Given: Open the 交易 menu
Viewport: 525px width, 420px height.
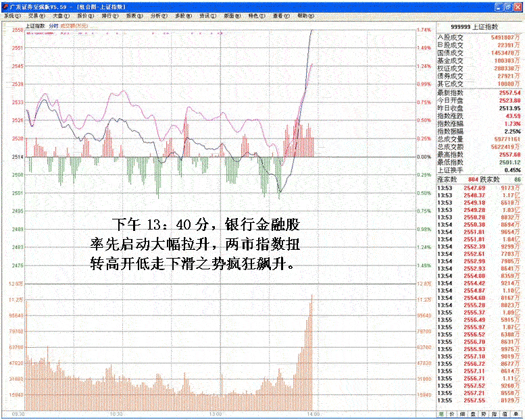Looking at the screenshot, I should click(37, 15).
